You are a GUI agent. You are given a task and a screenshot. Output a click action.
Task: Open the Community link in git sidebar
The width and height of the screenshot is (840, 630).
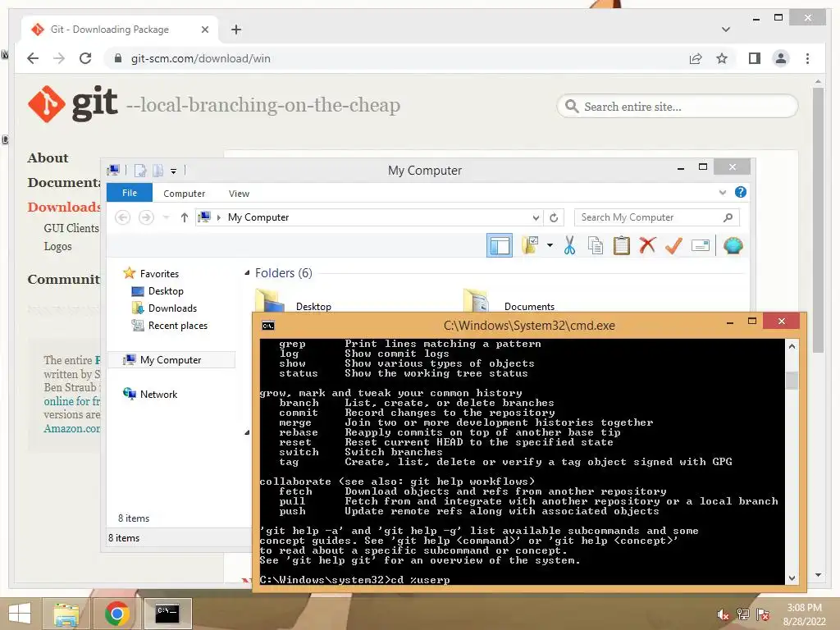pyautogui.click(x=64, y=279)
